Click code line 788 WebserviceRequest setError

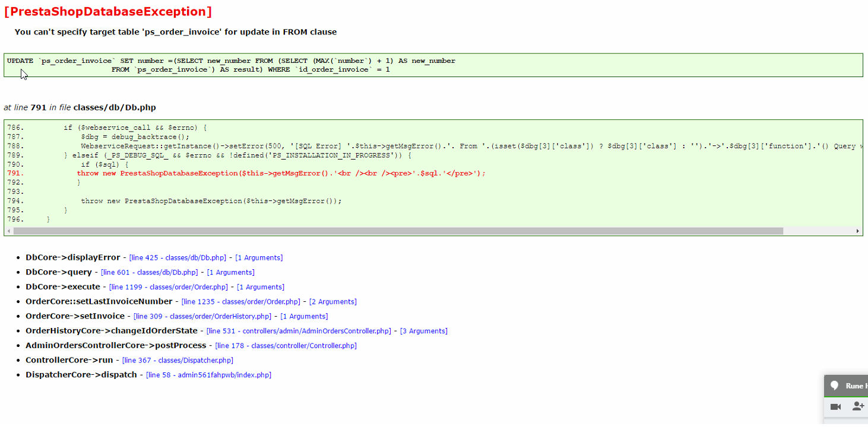(x=471, y=146)
